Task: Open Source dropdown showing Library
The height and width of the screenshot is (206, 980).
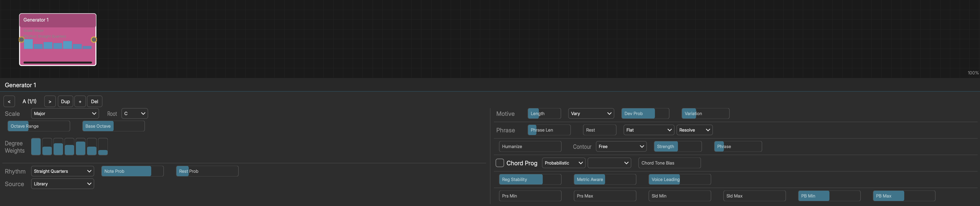Action: click(62, 184)
